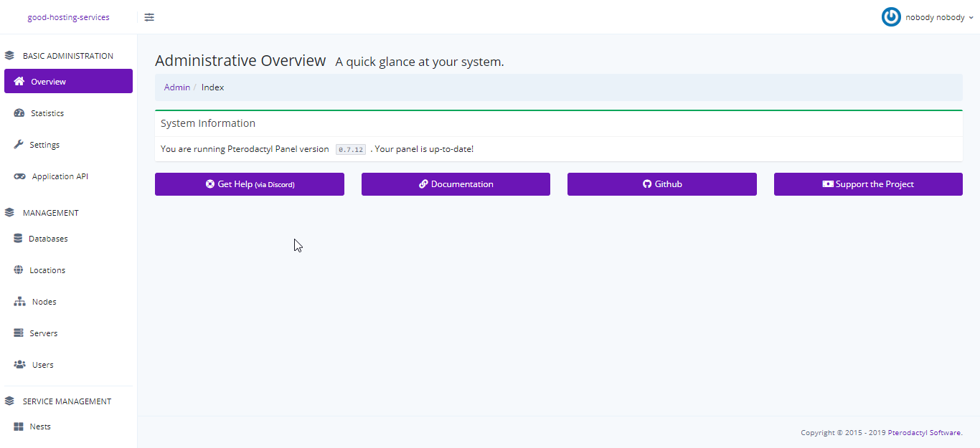
Task: Click the Github button
Action: click(x=661, y=184)
